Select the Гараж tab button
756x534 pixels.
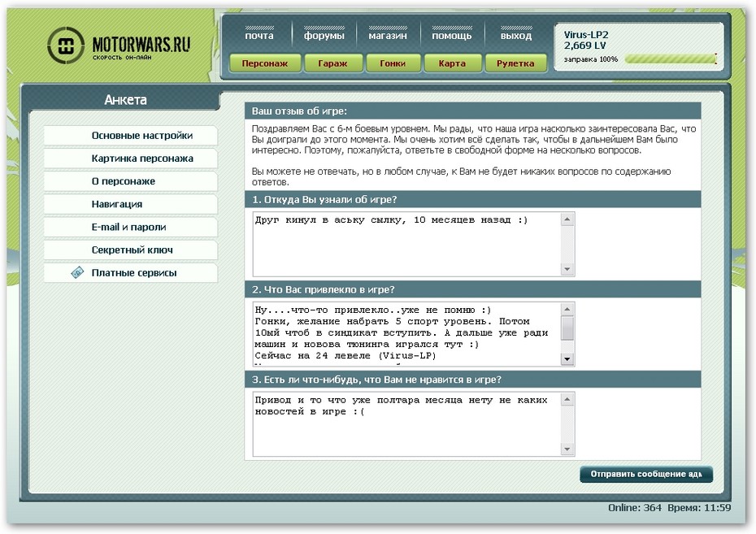pos(332,63)
